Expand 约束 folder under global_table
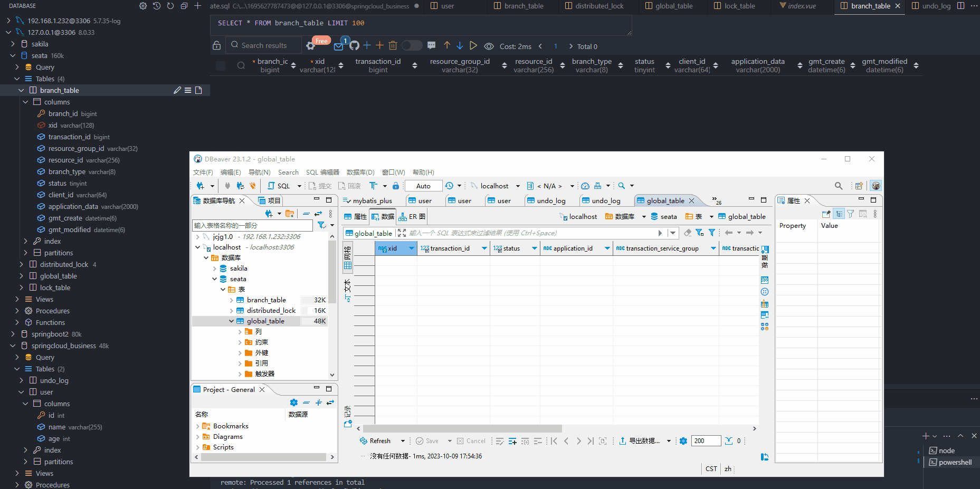Screen dimensions: 980x489 [240, 342]
